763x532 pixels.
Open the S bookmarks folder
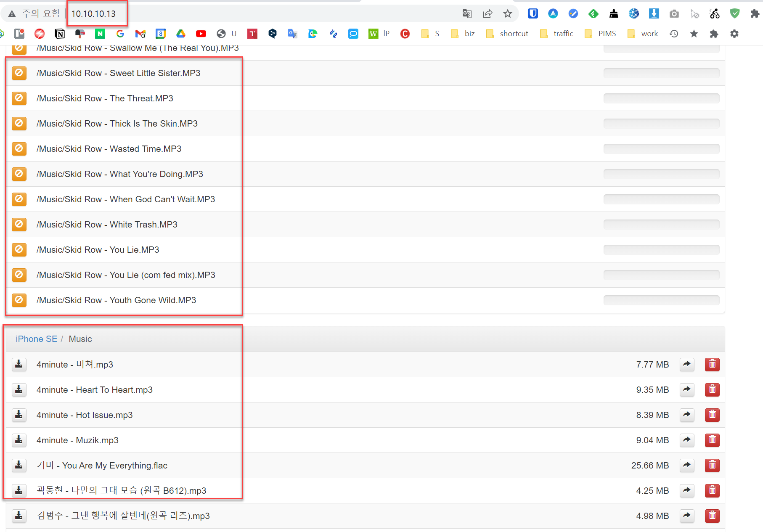[430, 34]
